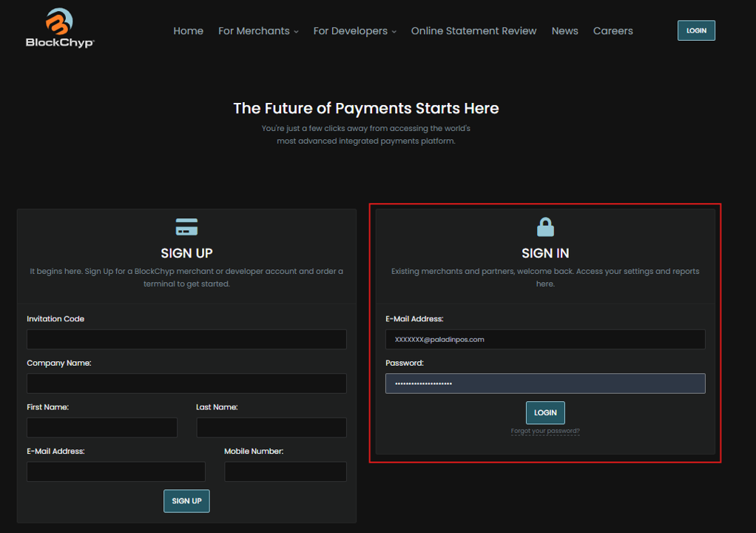Viewport: 756px width, 533px height.
Task: Follow the Forgot your password link
Action: tap(545, 431)
